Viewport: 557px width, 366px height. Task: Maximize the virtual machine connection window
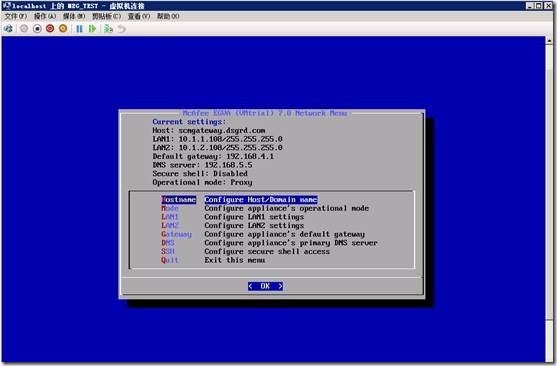point(539,6)
